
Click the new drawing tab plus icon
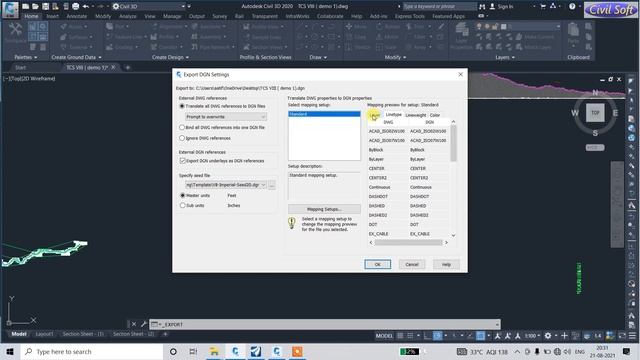[x=128, y=67]
